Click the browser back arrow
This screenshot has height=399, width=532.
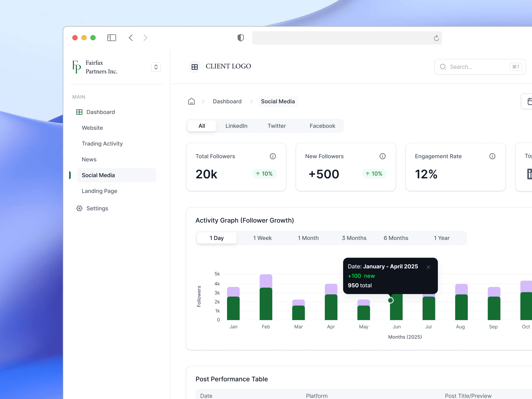tap(131, 38)
